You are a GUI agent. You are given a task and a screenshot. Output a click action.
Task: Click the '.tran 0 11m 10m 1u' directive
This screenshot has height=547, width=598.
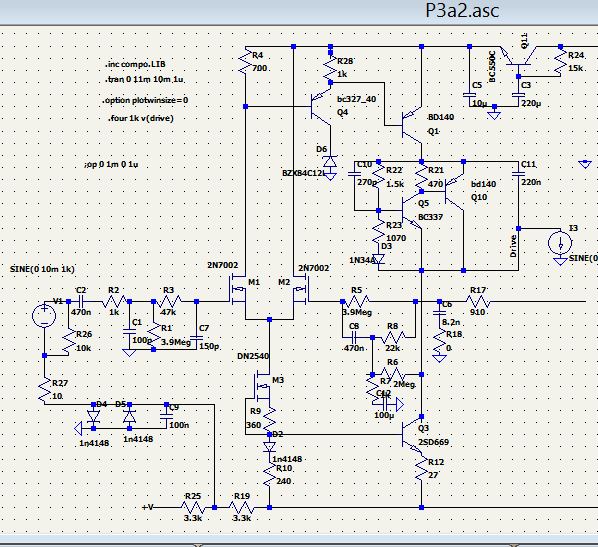[x=145, y=80]
